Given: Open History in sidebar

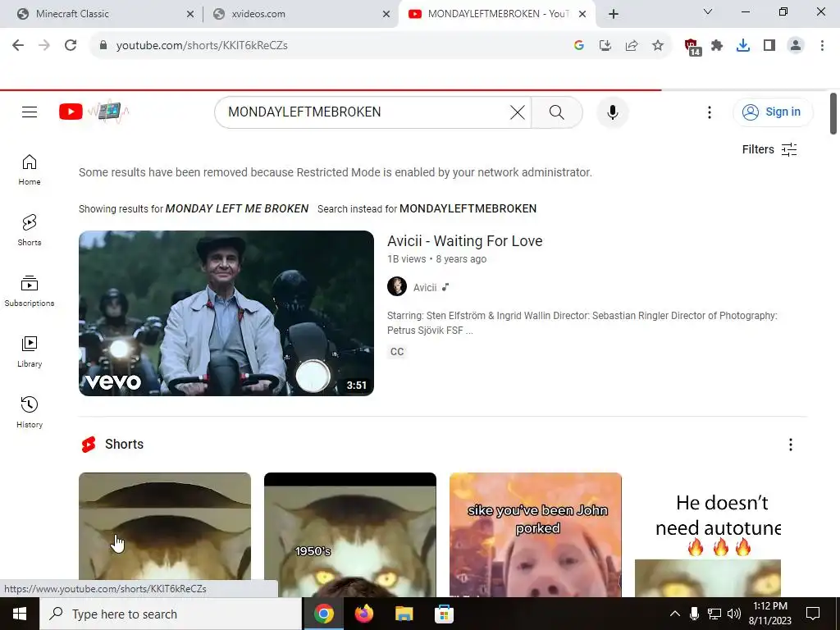Looking at the screenshot, I should click(x=30, y=413).
